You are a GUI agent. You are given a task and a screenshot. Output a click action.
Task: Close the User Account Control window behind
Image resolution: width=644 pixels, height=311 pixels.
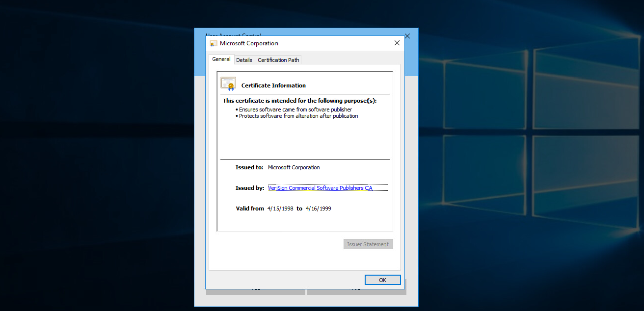coord(407,36)
